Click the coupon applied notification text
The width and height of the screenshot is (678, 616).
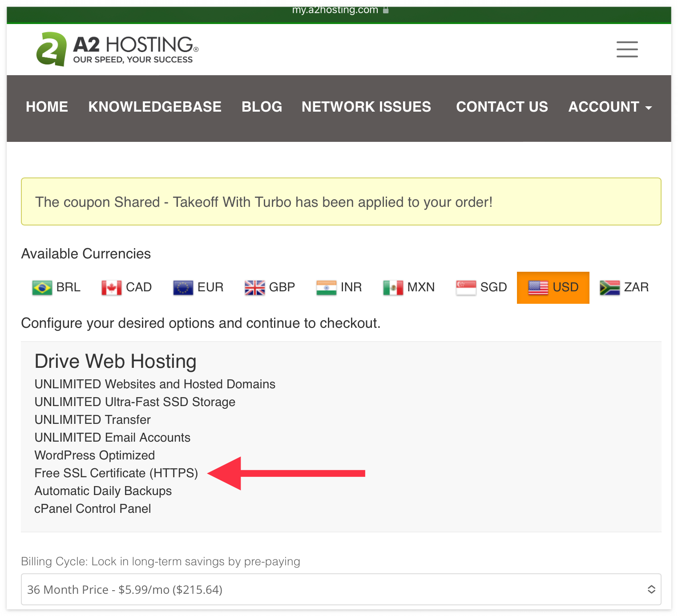(x=264, y=202)
